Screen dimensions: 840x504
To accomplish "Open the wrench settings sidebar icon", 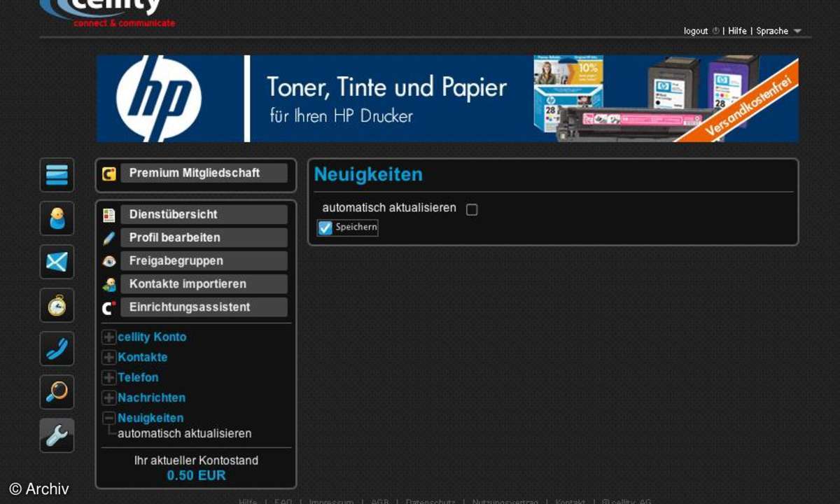I will point(57,435).
